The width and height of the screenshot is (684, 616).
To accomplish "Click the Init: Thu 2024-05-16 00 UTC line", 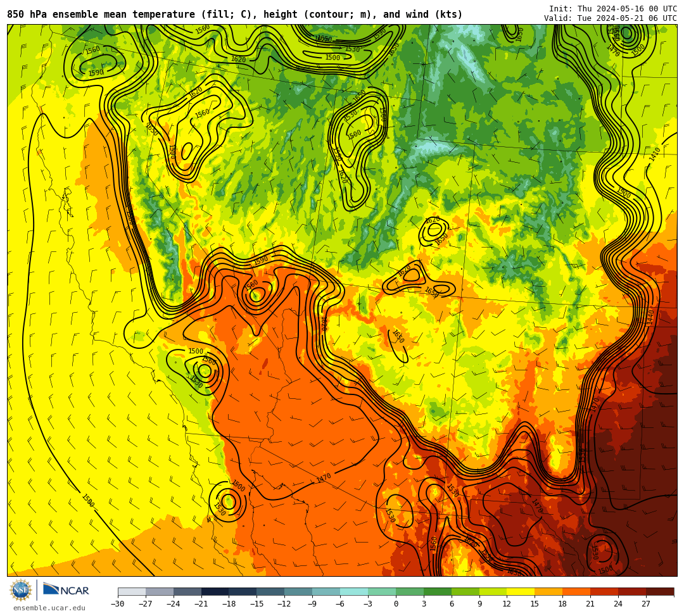I will tap(613, 9).
